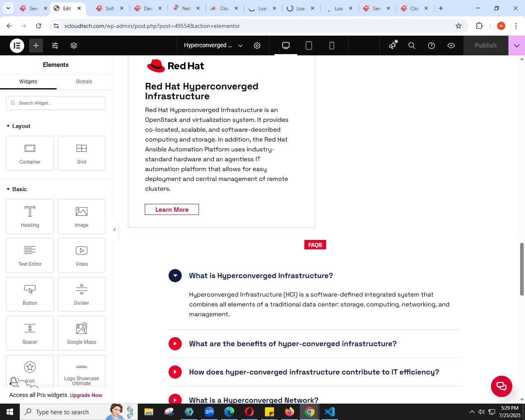Click the Red Hat logo image

[x=176, y=66]
